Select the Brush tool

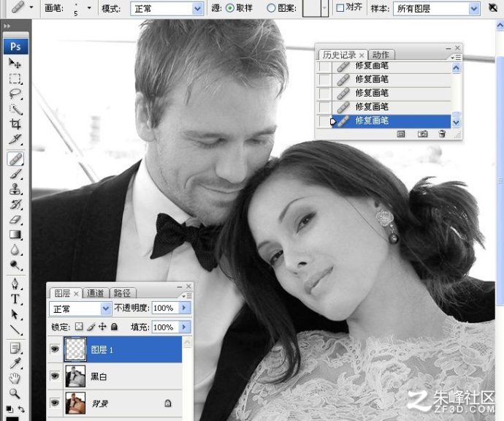(x=15, y=174)
